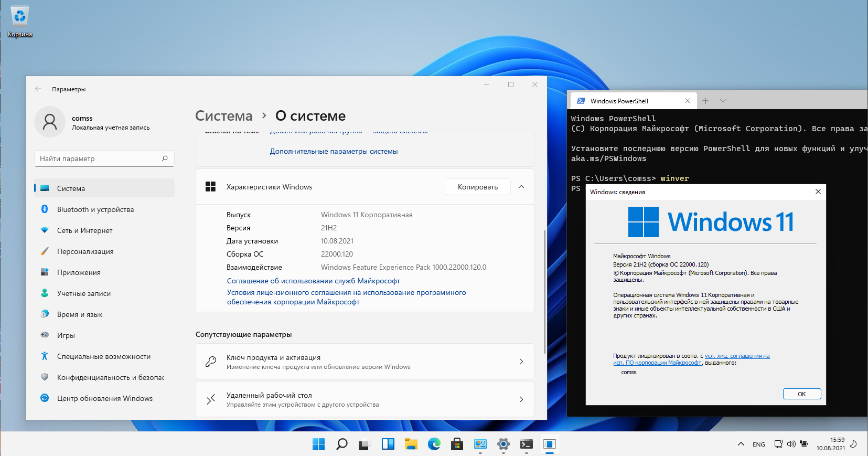Click the PowerShell tab icon
The image size is (868, 456).
(581, 101)
